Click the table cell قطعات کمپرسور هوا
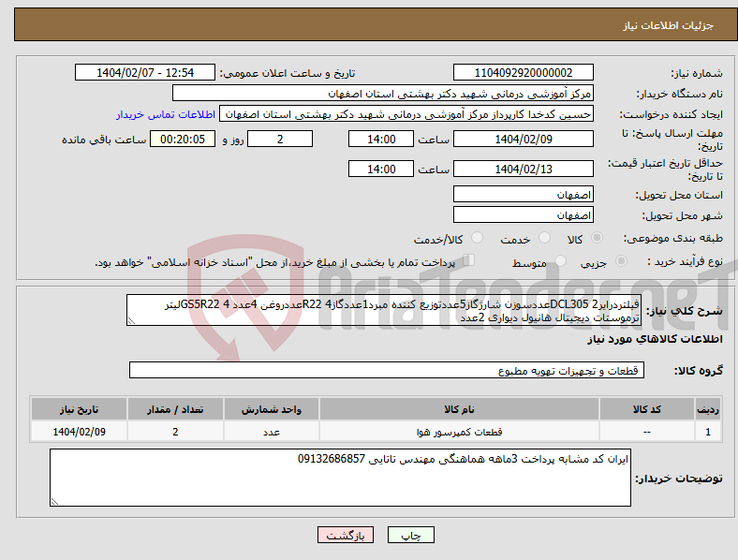This screenshot has height=560, width=738. pos(459,432)
